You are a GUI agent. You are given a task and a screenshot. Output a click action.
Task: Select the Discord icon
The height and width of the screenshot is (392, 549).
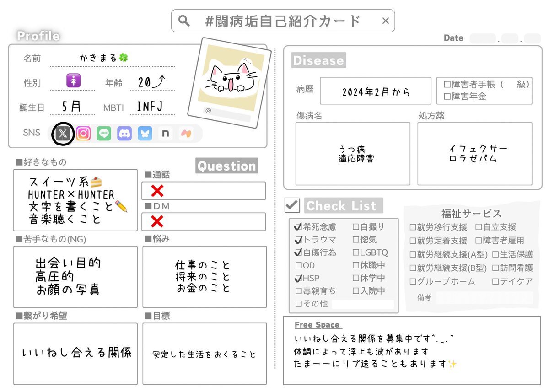click(x=124, y=134)
